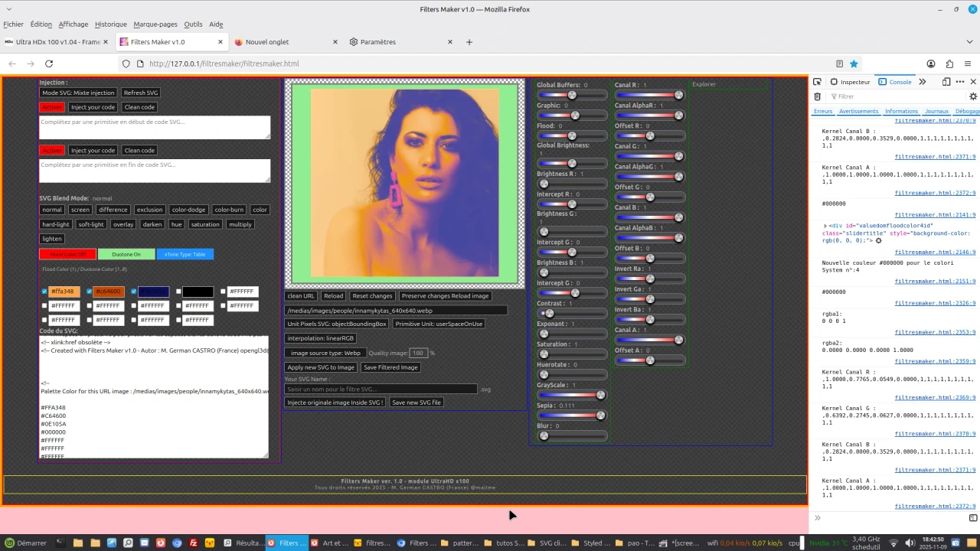Click the Refresh SVG button
Screen dimensions: 980x551
tap(140, 93)
